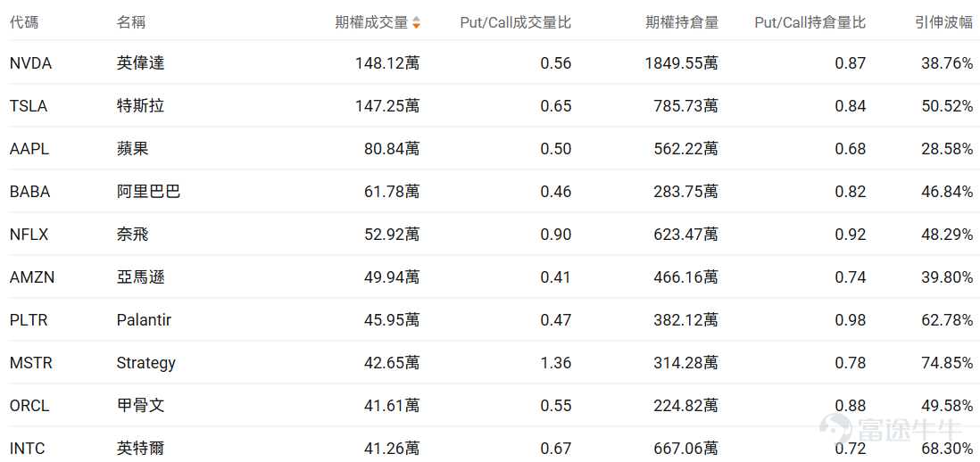980x462 pixels.
Task: Click the name 奈飛
Action: [132, 234]
